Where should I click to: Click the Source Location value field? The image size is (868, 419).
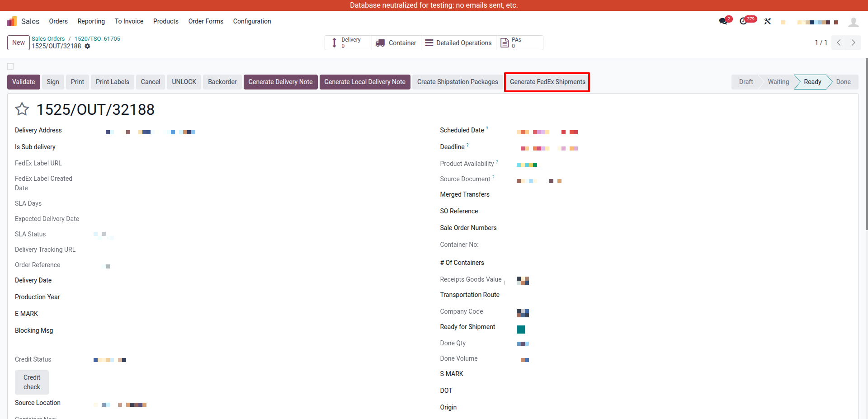click(120, 405)
